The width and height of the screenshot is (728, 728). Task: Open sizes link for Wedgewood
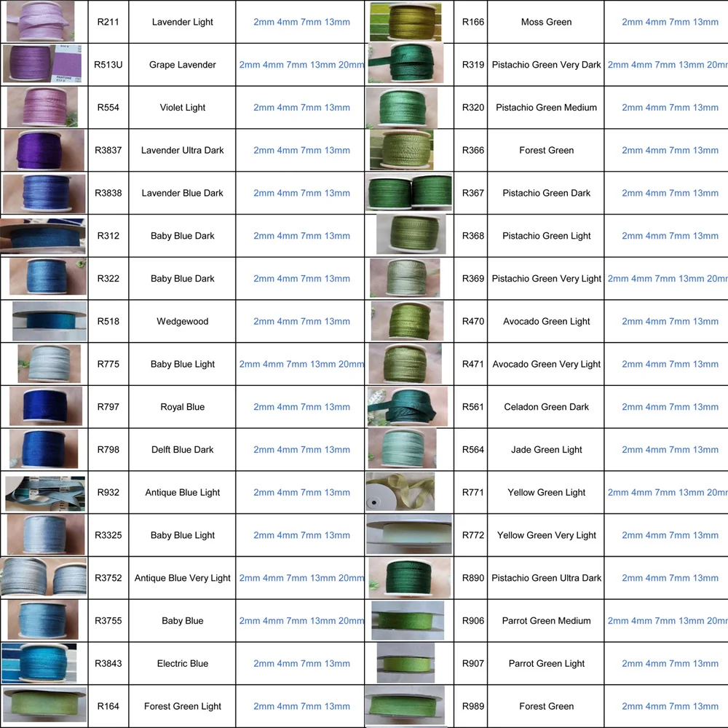pyautogui.click(x=302, y=321)
